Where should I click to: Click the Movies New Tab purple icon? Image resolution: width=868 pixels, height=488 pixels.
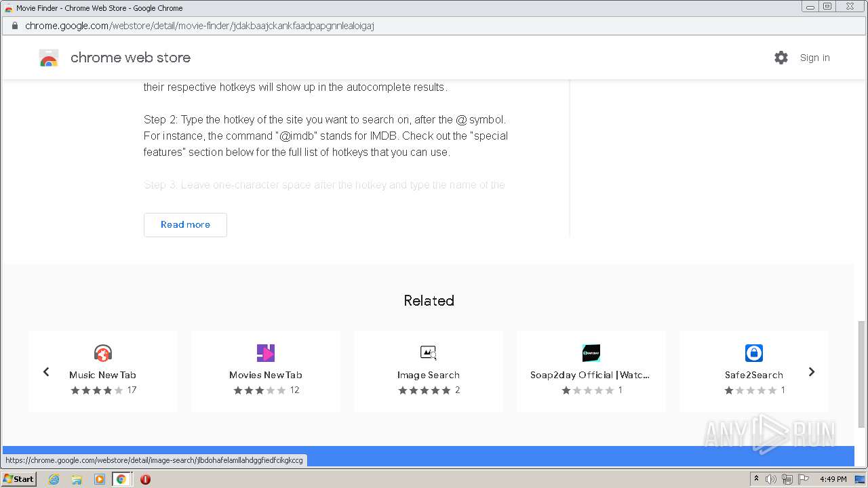(266, 353)
